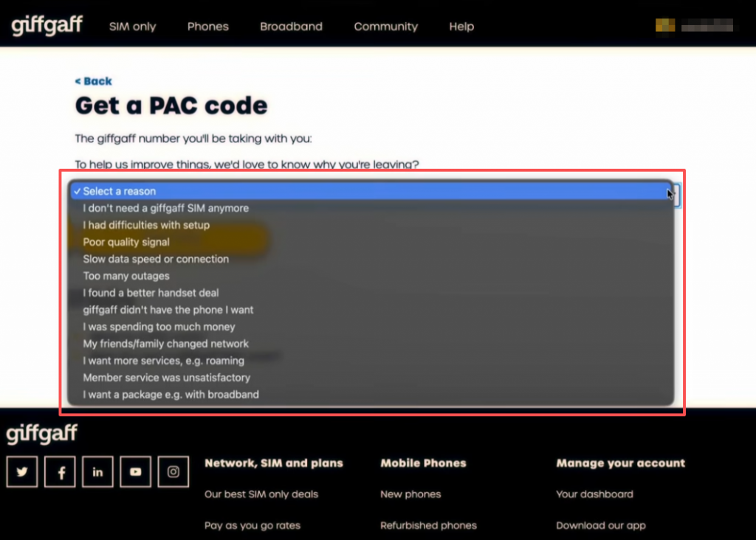
Task: Open giffgaff Facebook page icon
Action: (60, 471)
